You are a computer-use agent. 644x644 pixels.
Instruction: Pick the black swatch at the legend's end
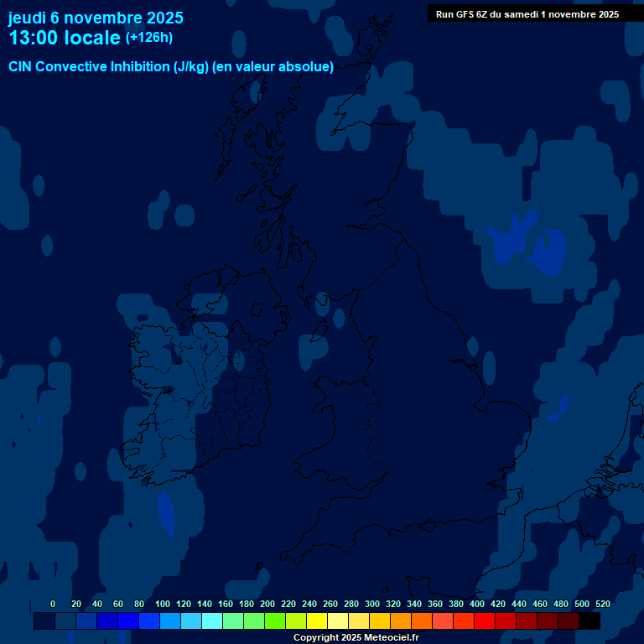click(x=589, y=621)
